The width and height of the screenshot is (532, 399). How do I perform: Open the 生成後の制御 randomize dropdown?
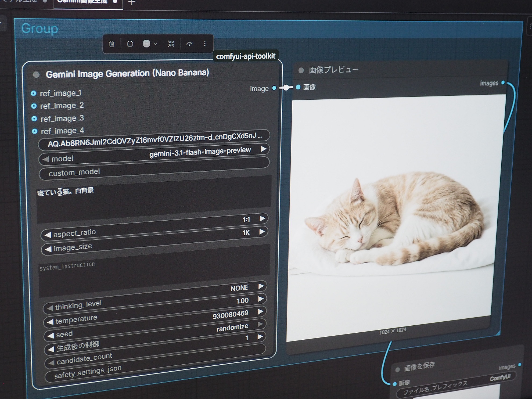click(232, 327)
